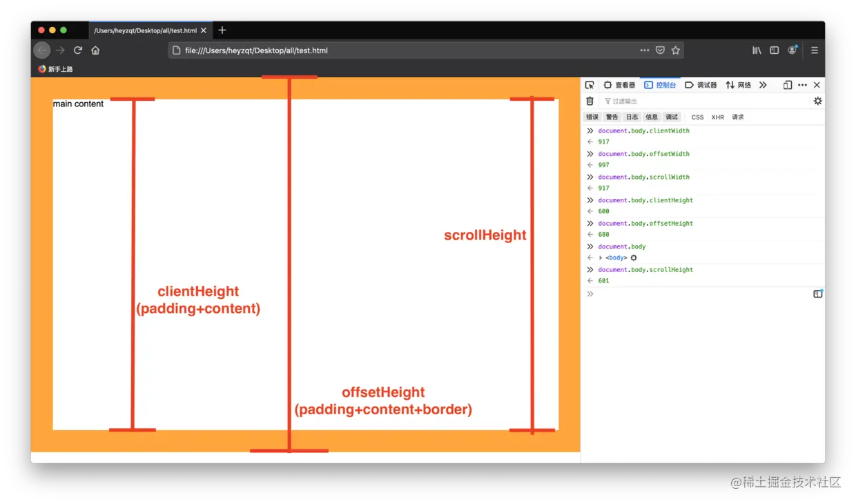This screenshot has width=856, height=504.
Task: Switch to 控制台 console tab
Action: click(660, 85)
